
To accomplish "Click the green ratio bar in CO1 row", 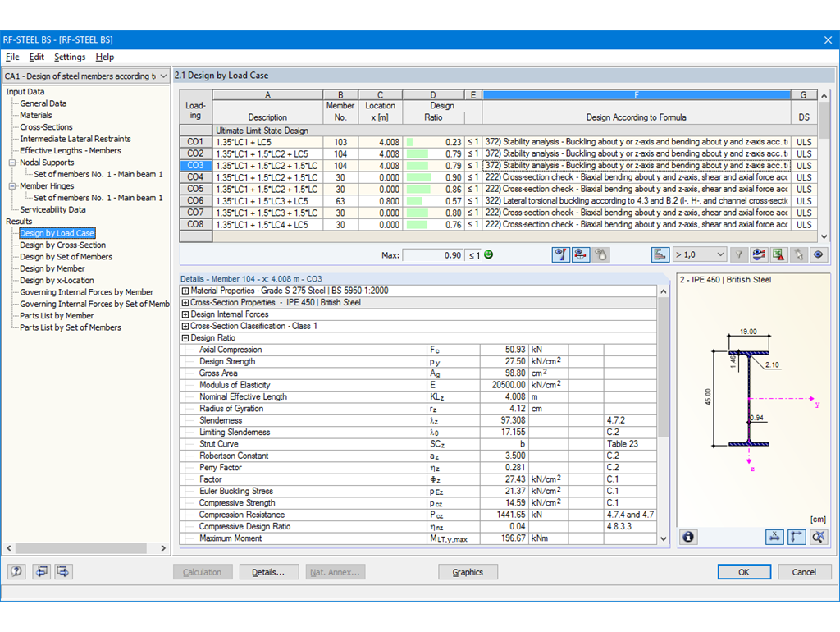I will pos(410,142).
